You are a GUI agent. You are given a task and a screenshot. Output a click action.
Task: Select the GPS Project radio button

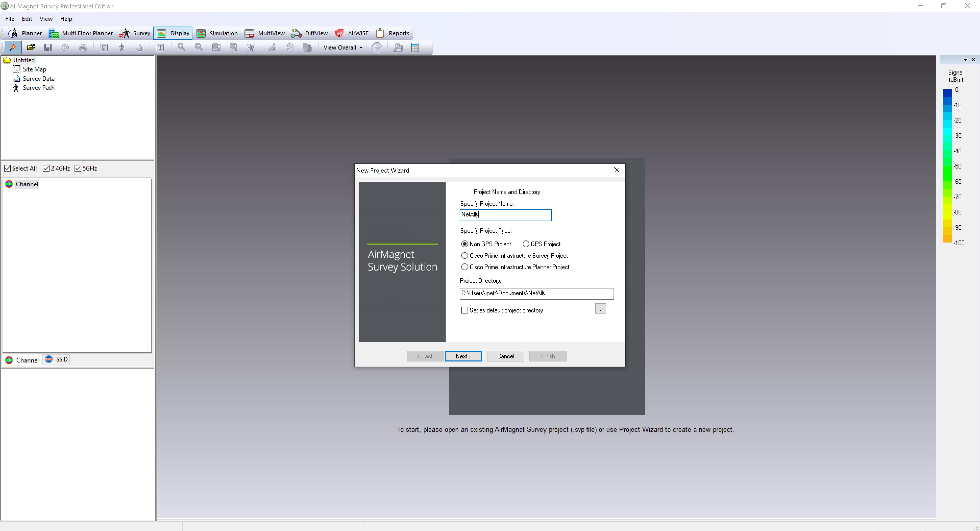(526, 244)
